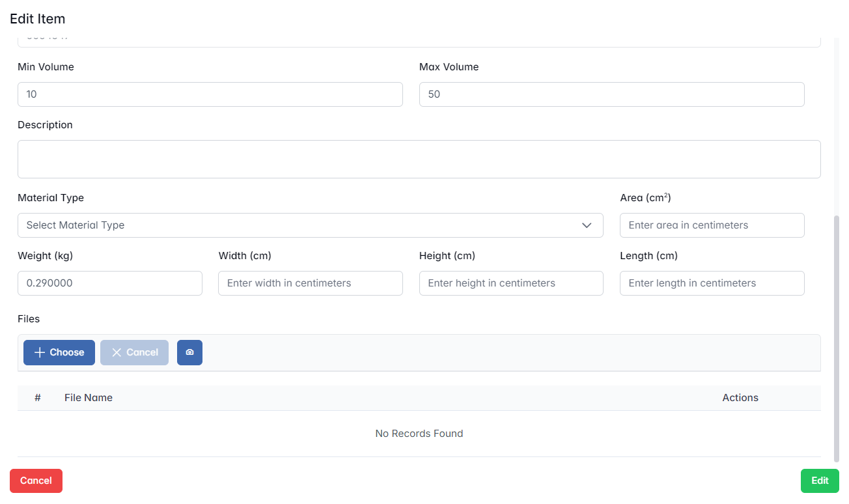Click the camera icon button
The height and width of the screenshot is (504, 849).
pyautogui.click(x=189, y=352)
